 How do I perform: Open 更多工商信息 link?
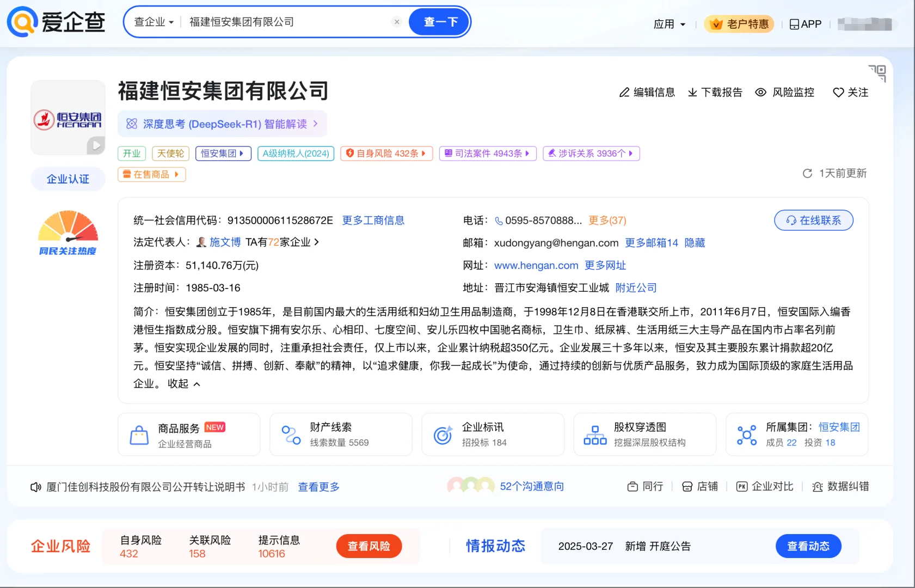373,220
